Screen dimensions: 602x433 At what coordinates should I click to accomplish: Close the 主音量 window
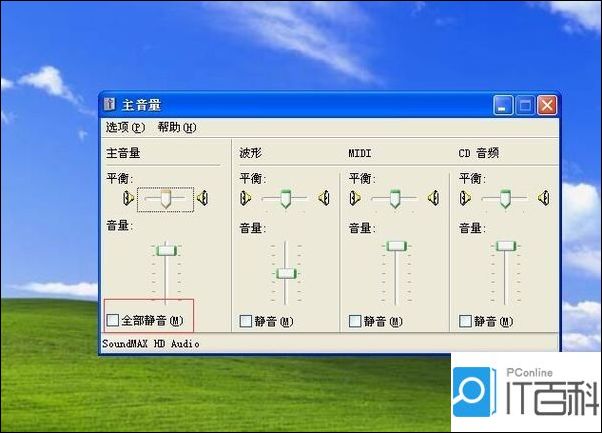pos(547,105)
